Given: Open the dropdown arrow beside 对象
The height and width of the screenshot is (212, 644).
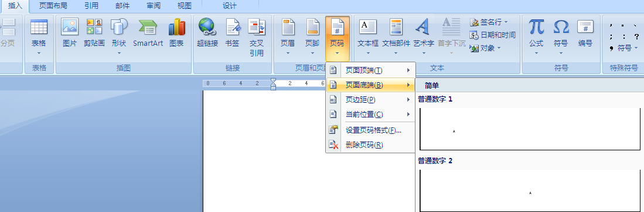Looking at the screenshot, I should coord(499,48).
